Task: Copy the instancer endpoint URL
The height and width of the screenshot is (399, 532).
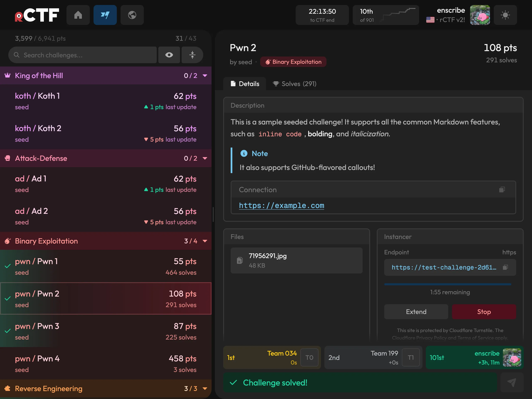Action: pos(505,267)
